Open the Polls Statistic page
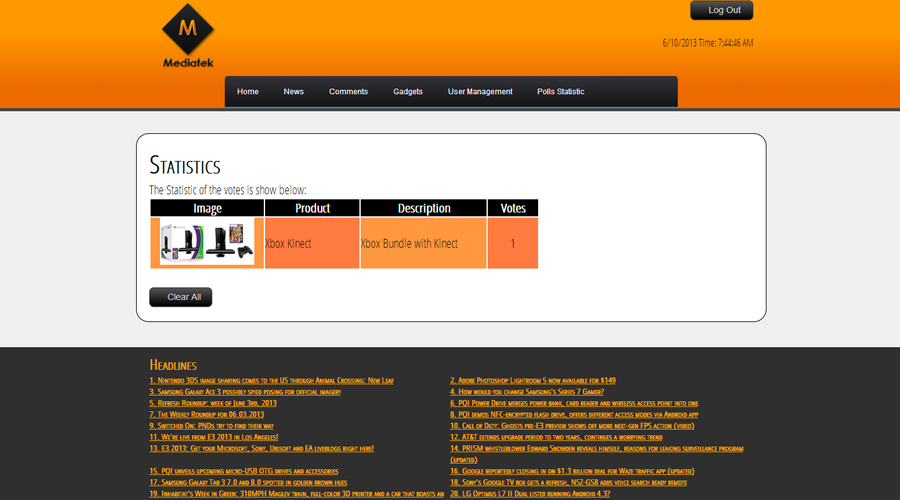Screen dimensions: 900x500 click(x=561, y=91)
